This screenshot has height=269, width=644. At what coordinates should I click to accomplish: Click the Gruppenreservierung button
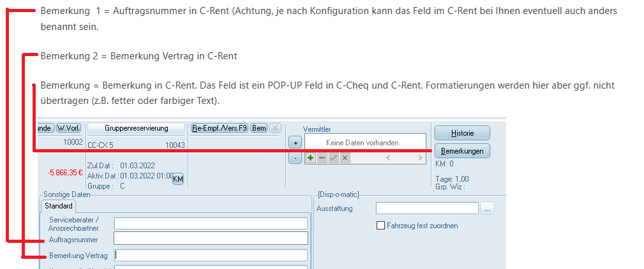click(136, 128)
